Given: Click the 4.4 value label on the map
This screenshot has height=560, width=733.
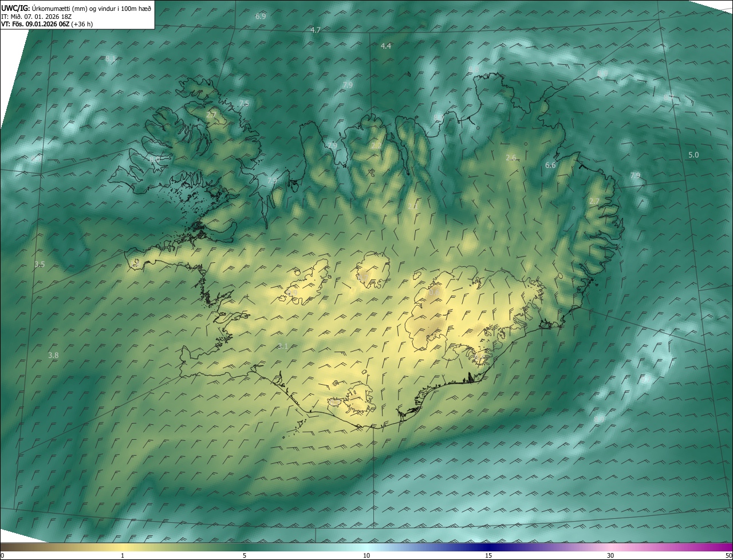Looking at the screenshot, I should pos(386,46).
